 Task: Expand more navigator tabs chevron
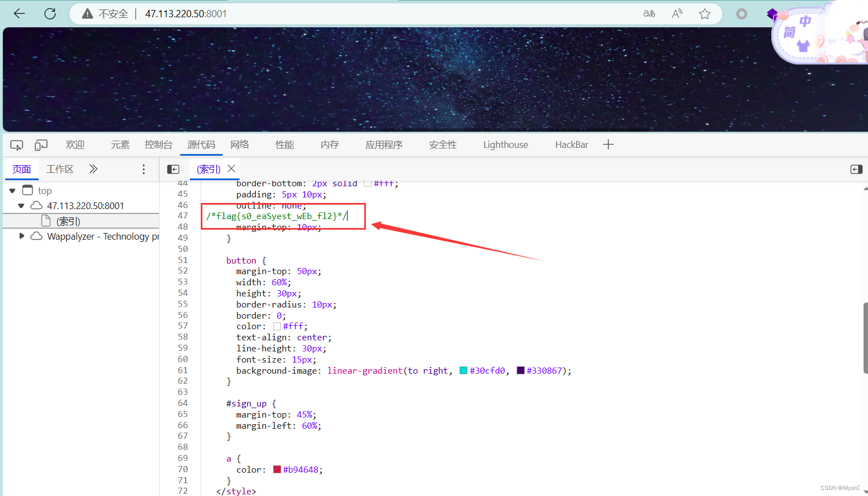(x=93, y=169)
